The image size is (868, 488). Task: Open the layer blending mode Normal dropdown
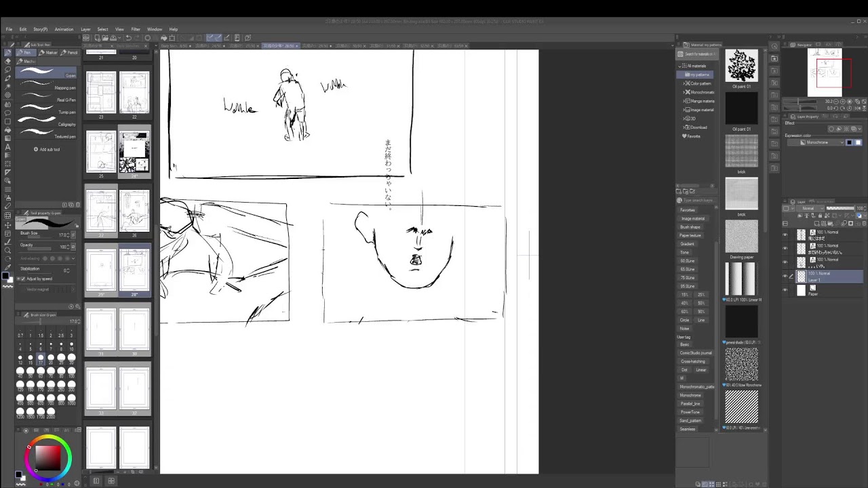tap(810, 209)
